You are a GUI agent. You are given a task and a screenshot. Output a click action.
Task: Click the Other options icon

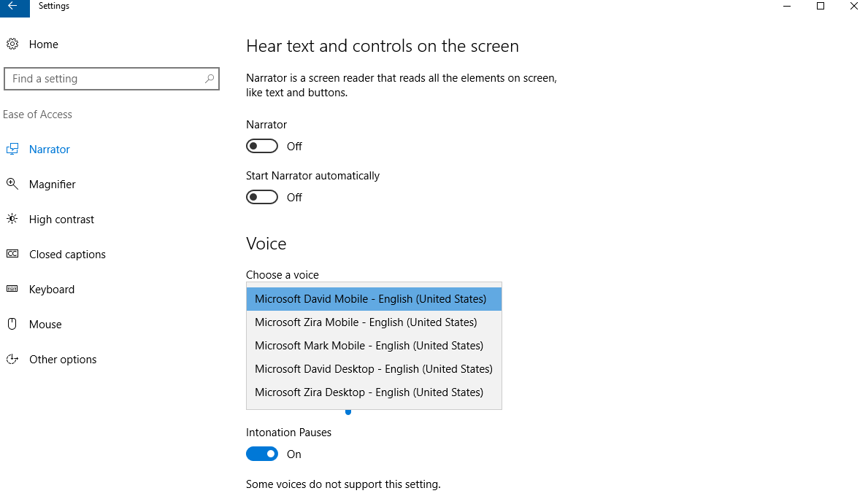tap(12, 360)
